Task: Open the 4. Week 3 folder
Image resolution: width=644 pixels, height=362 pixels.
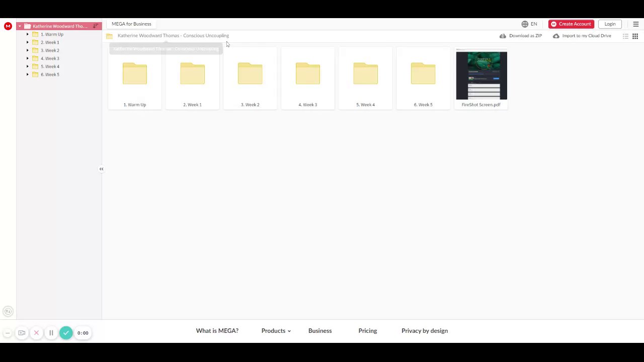Action: [x=307, y=78]
